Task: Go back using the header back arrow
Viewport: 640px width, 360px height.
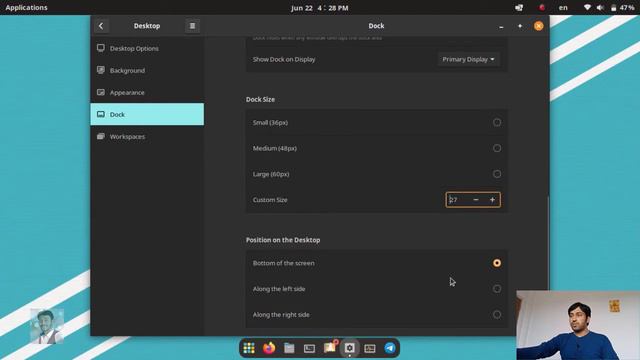Action: point(101,26)
